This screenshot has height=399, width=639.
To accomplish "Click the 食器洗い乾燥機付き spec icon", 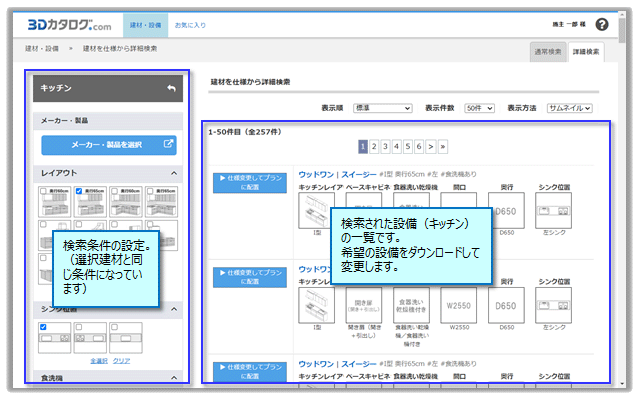I will [x=411, y=305].
